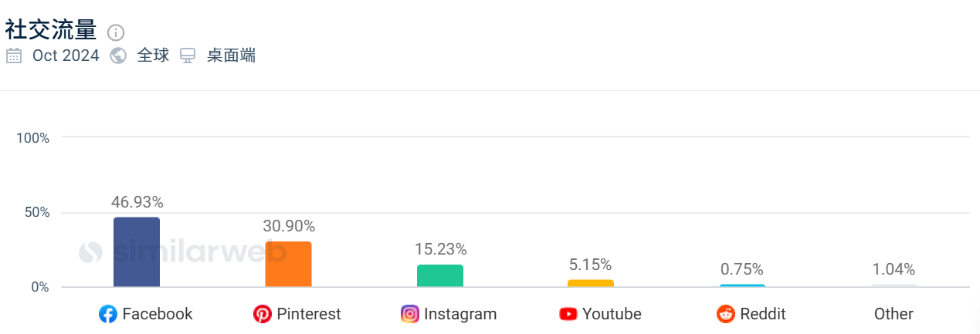Select the dark blue Facebook bar
Screen dimensions: 980x334
[x=137, y=252]
